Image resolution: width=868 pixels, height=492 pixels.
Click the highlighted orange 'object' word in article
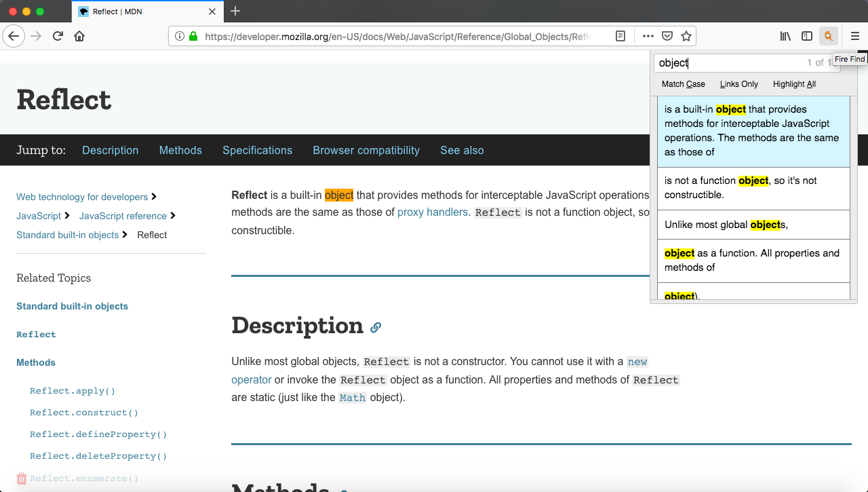[x=339, y=195]
